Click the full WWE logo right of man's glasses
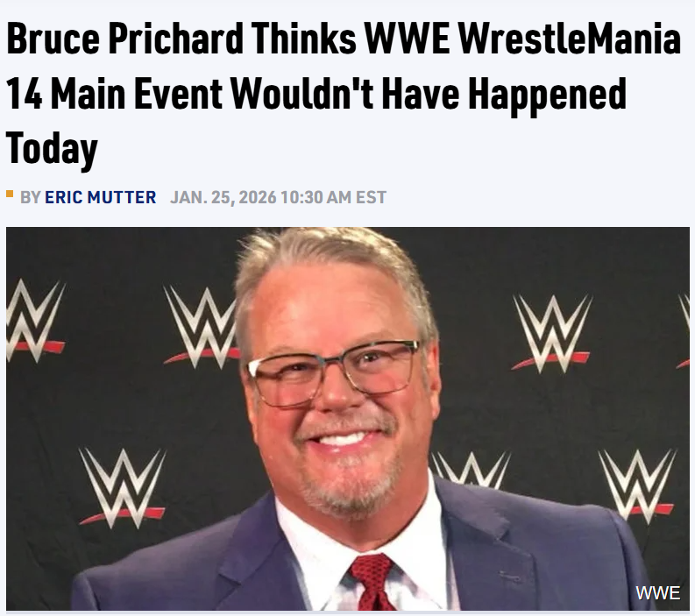 (552, 331)
